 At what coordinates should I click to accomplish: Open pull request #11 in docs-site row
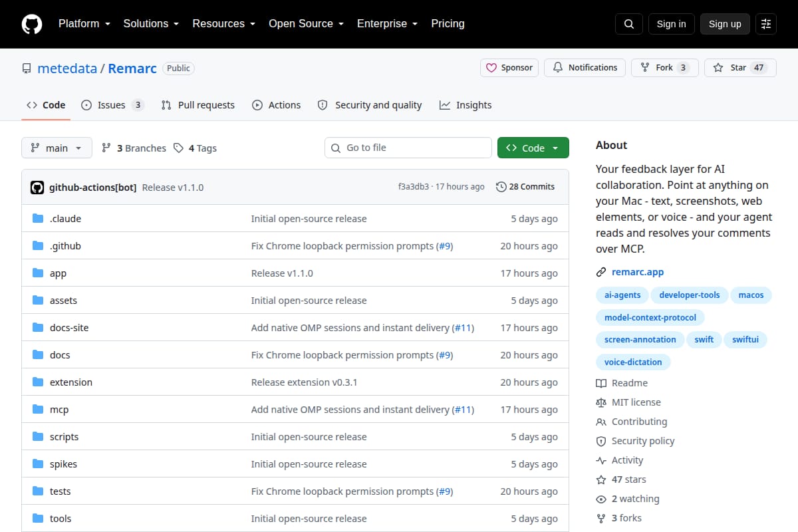pos(463,328)
